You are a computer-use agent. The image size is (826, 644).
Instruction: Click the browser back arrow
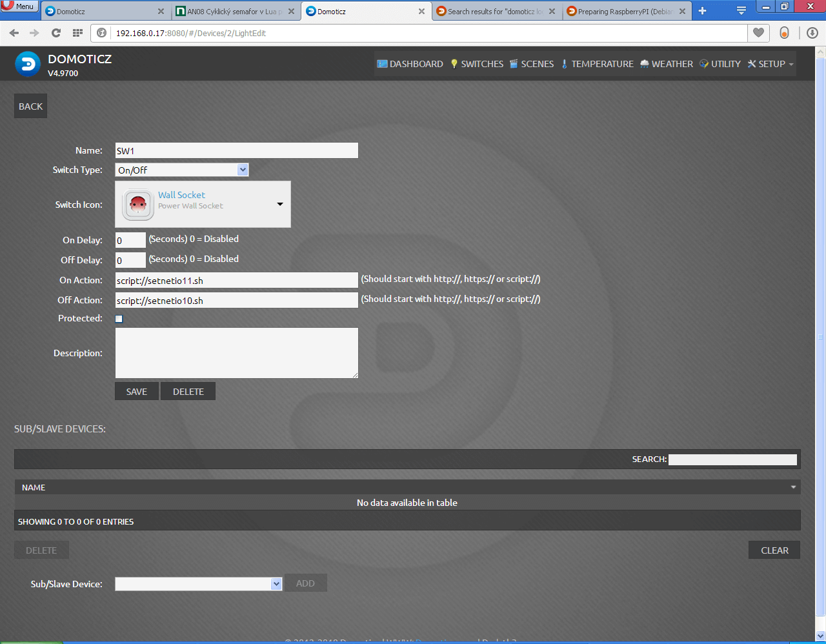pyautogui.click(x=14, y=33)
